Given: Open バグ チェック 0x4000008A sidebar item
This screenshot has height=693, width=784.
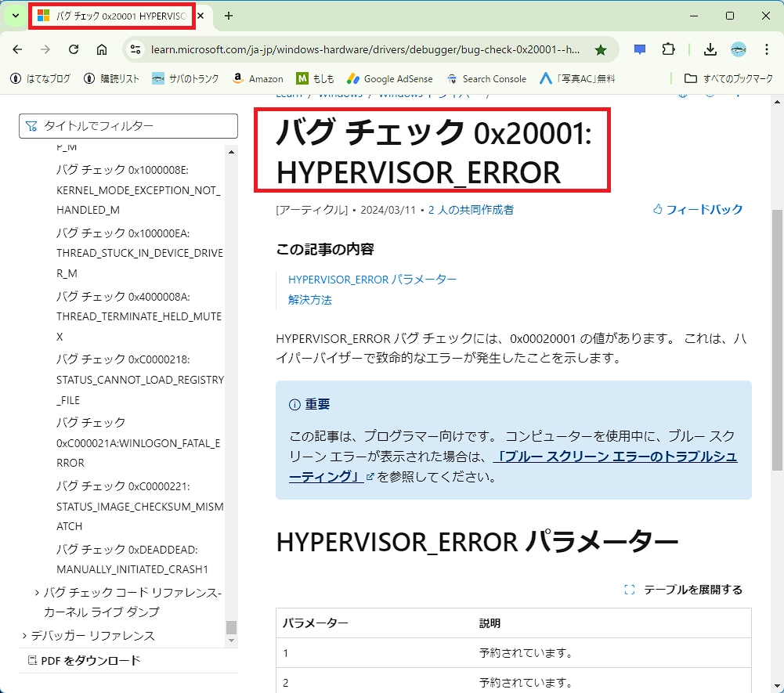Looking at the screenshot, I should (139, 316).
